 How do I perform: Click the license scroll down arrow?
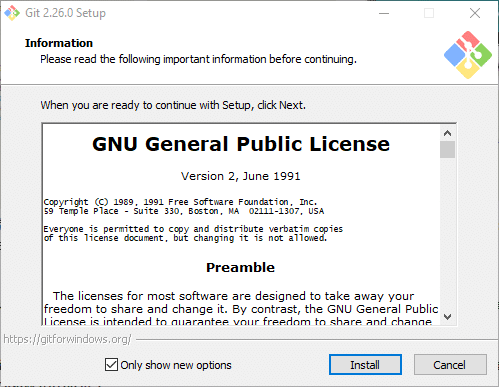[447, 317]
